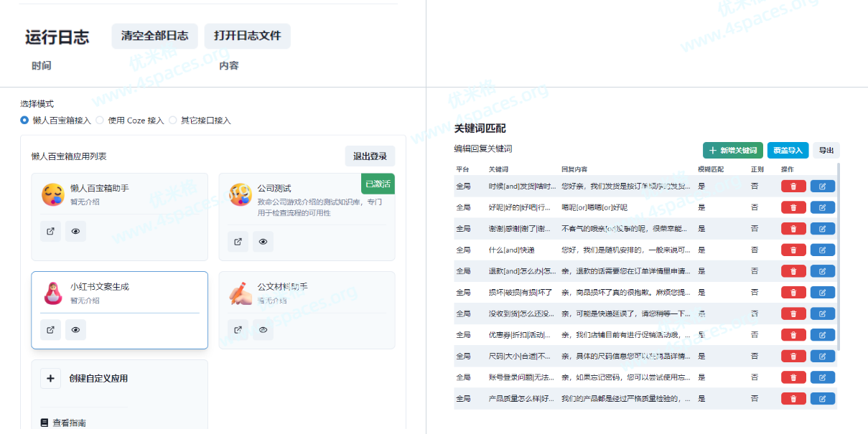Select 懒人百宝箱接入 mode radio button
This screenshot has width=868, height=434.
pyautogui.click(x=24, y=121)
